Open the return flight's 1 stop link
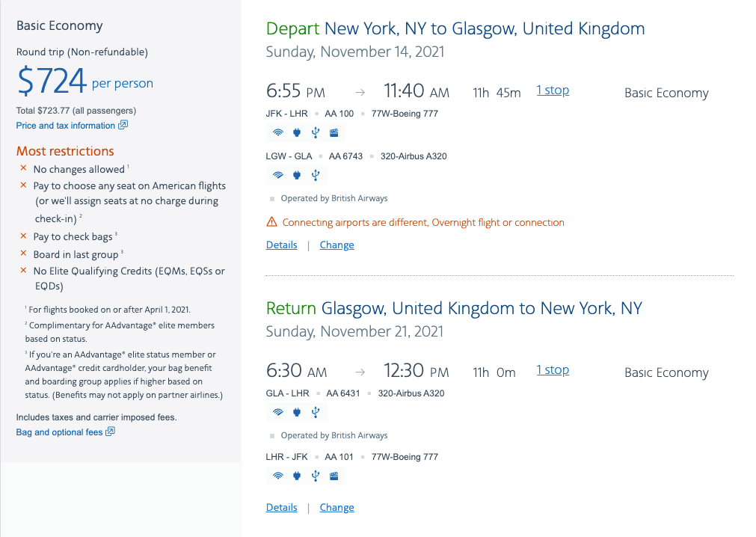The width and height of the screenshot is (756, 537). [553, 369]
